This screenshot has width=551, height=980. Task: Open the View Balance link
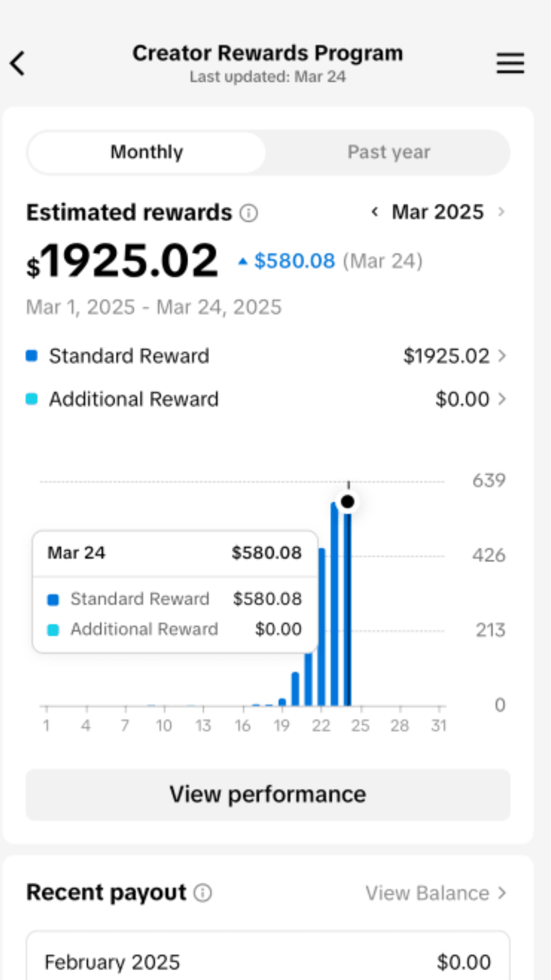pyautogui.click(x=435, y=893)
